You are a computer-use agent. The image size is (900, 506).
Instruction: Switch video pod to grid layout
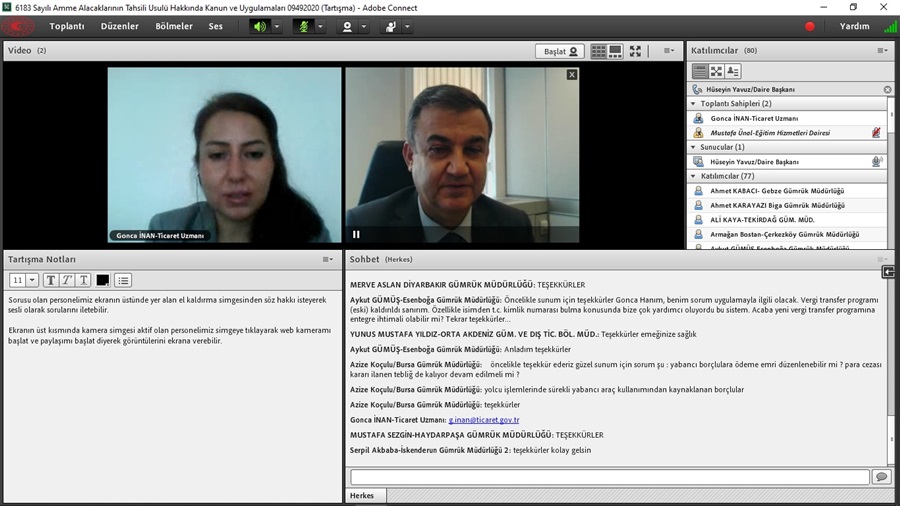point(598,51)
